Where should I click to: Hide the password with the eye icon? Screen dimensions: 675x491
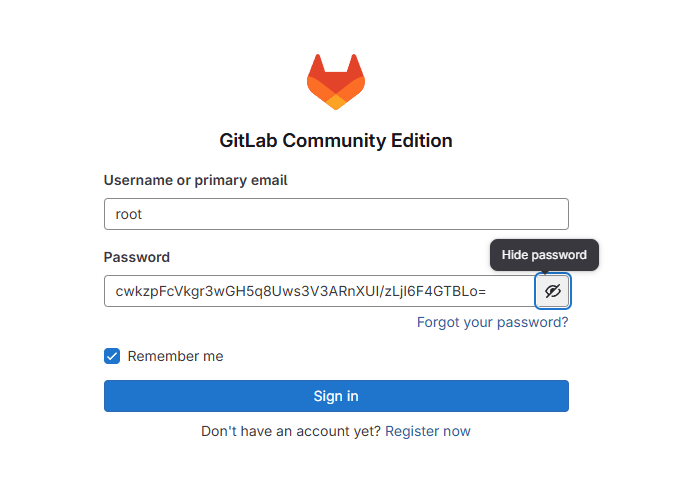coord(553,291)
